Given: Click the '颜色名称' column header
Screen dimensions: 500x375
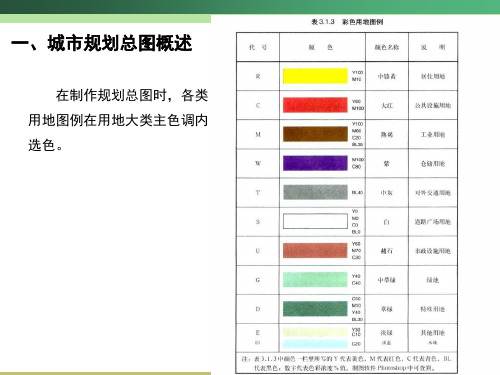Looking at the screenshot, I should coord(387,47).
